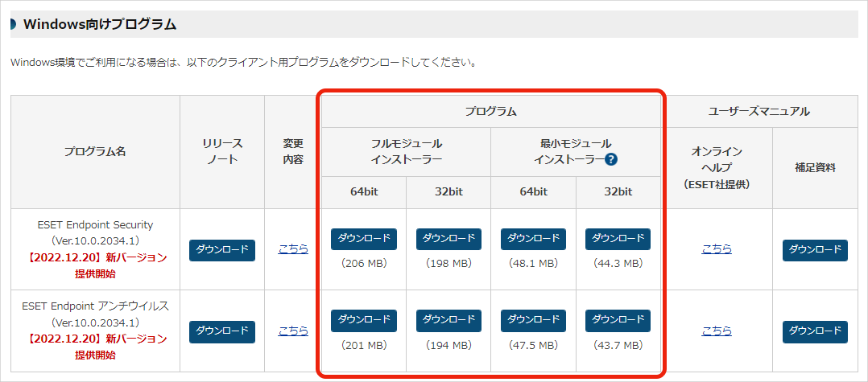The width and height of the screenshot is (868, 382).
Task: Click the フルモジュールインストーラー header
Action: [x=407, y=152]
